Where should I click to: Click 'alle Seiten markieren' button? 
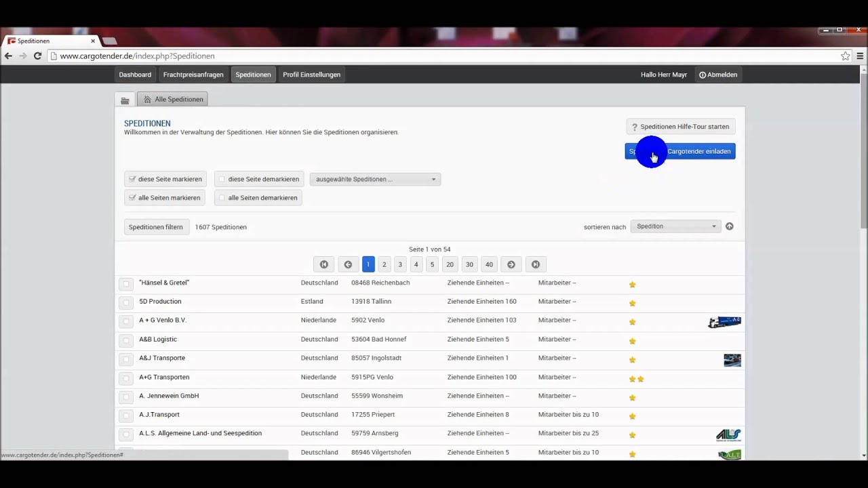[165, 198]
